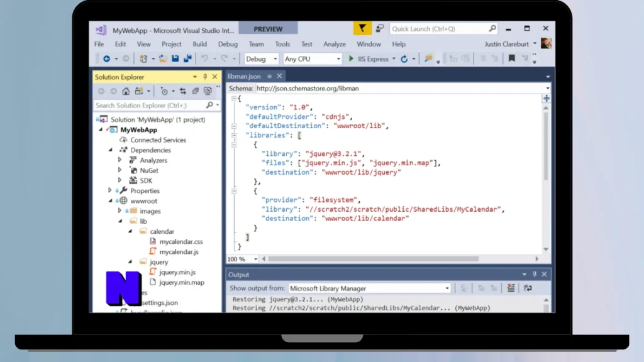Collapse the "libraries" code fold marker
Viewport: 644px width, 362px height.
234,135
